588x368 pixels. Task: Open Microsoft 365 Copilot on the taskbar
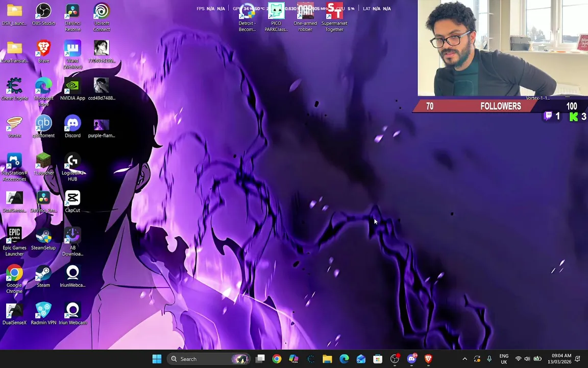pos(293,359)
